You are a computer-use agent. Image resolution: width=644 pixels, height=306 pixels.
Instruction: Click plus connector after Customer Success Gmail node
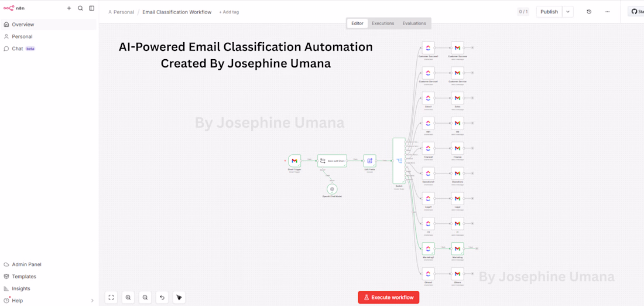click(472, 47)
